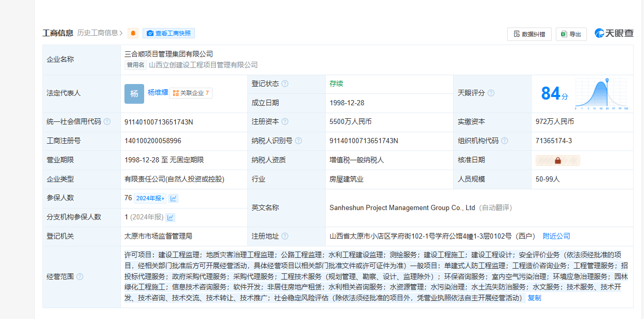Click help icon beside 注册资本
Viewport: 644px width, 319px height.
[x=285, y=122]
